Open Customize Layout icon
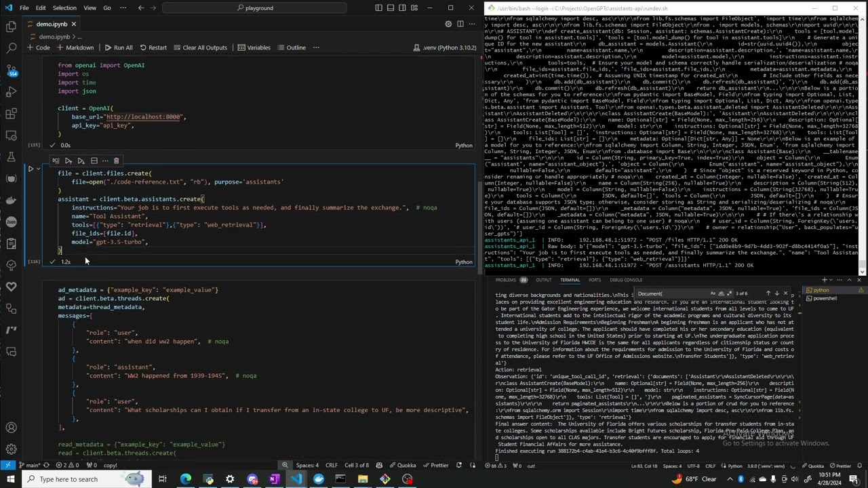 (413, 8)
